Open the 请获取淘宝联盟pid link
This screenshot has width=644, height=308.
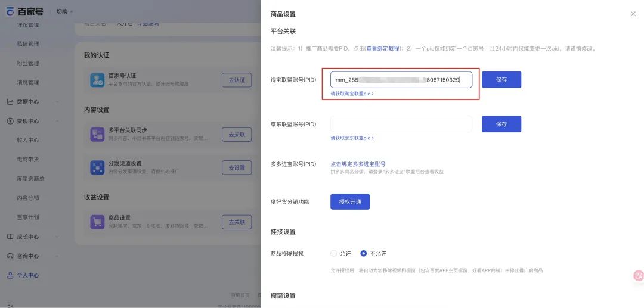click(x=352, y=94)
